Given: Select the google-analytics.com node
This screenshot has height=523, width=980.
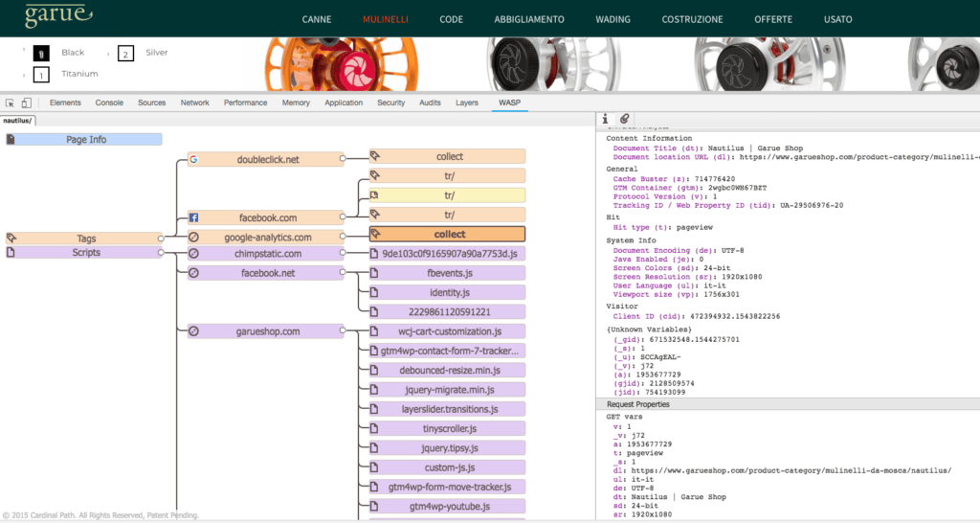Looking at the screenshot, I should coord(266,238).
